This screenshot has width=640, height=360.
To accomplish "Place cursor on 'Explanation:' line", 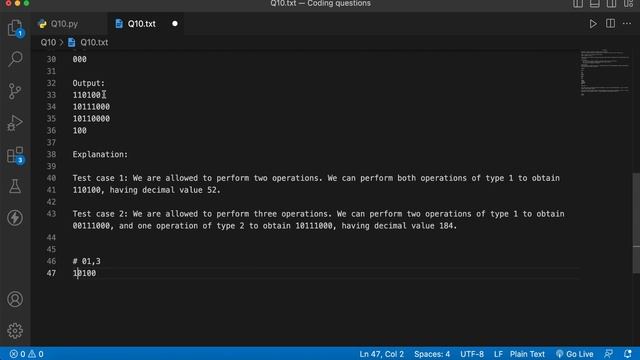I will pos(100,154).
